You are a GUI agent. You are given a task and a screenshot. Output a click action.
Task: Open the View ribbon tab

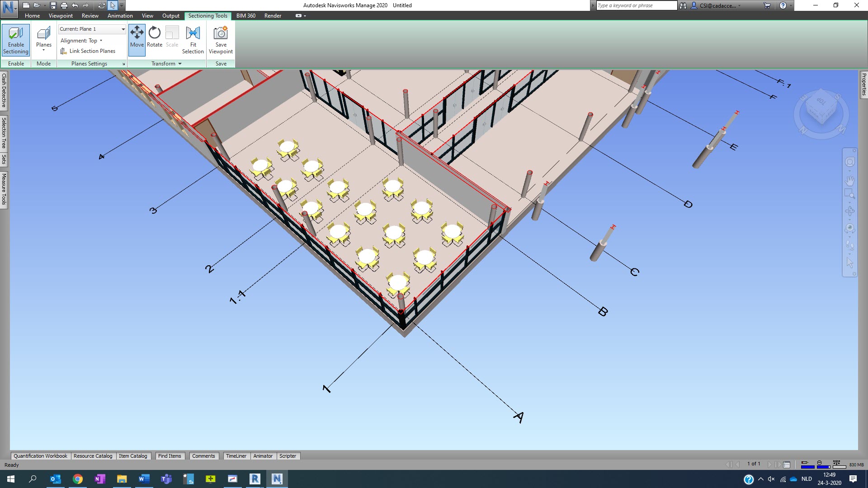point(147,16)
